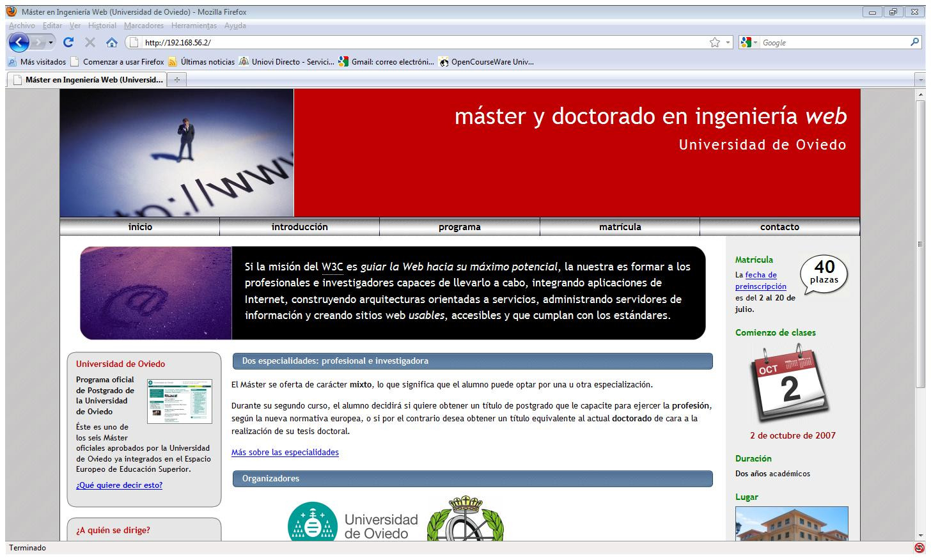Open the Más visitados bookmark folder
Viewport: 931px width, 560px height.
click(x=36, y=62)
